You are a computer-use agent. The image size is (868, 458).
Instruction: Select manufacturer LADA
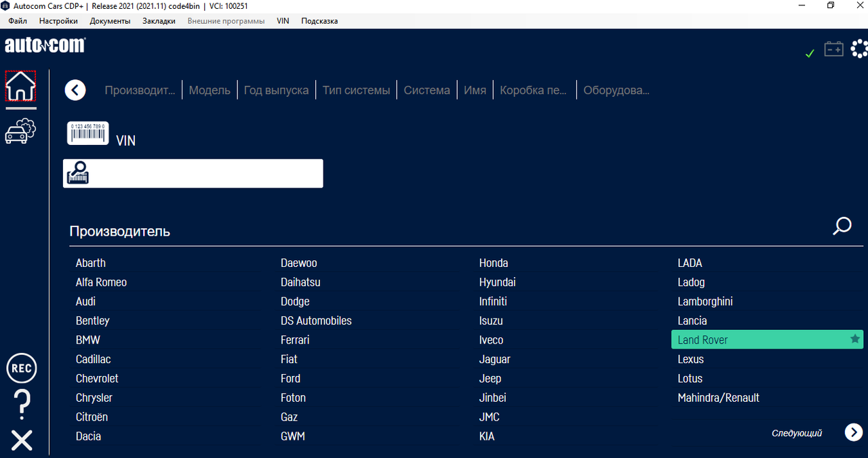pos(690,263)
